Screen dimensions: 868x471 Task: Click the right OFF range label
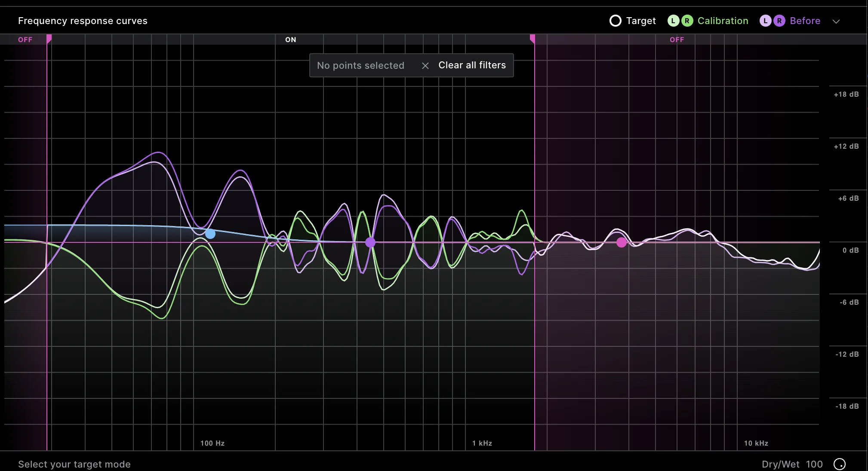[677, 40]
